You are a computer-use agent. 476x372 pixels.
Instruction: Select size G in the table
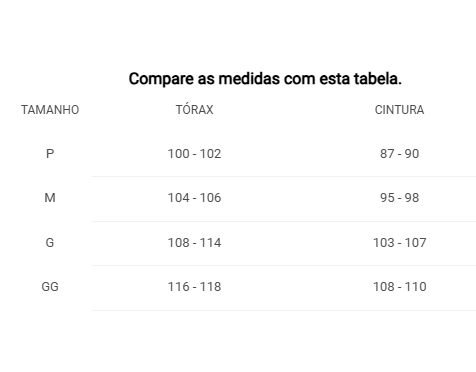[50, 242]
